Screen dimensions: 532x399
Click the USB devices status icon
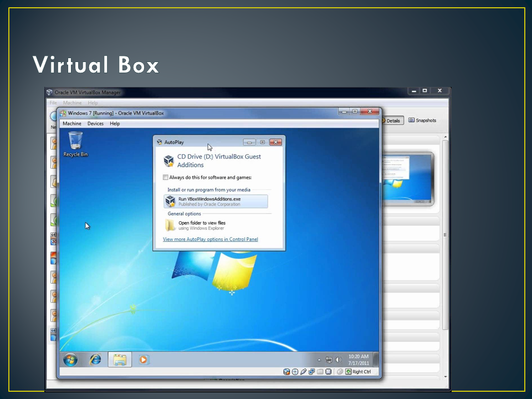coord(303,371)
